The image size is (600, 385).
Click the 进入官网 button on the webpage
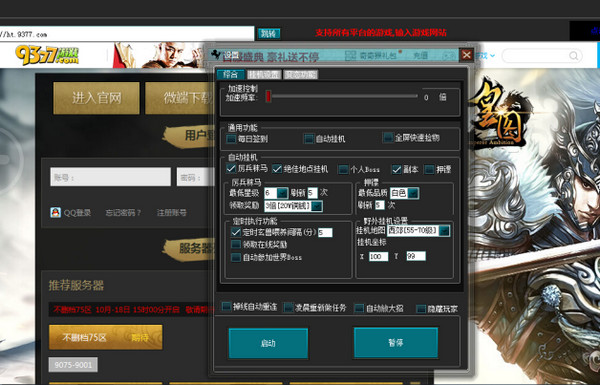click(x=96, y=98)
